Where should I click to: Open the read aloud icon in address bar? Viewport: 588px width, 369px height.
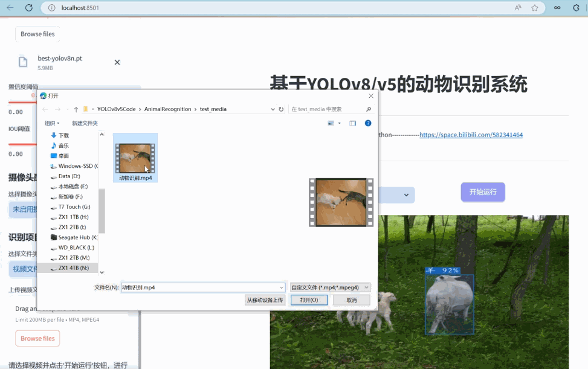[x=518, y=7]
